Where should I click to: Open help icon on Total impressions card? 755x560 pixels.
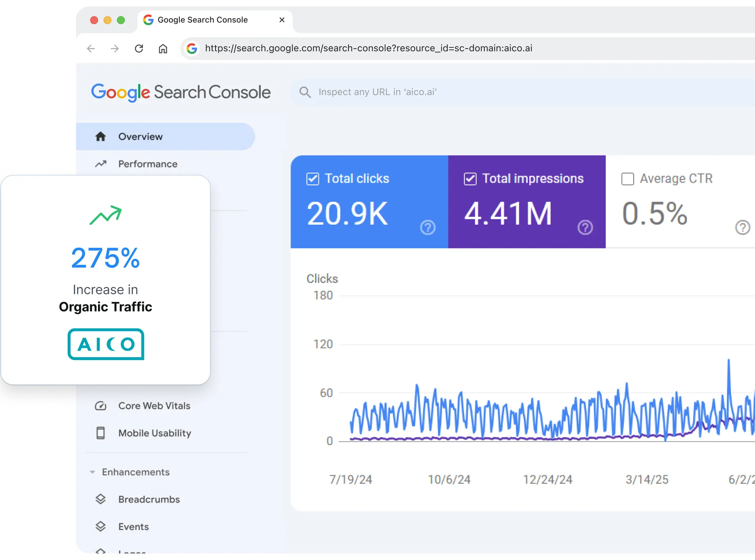point(585,227)
